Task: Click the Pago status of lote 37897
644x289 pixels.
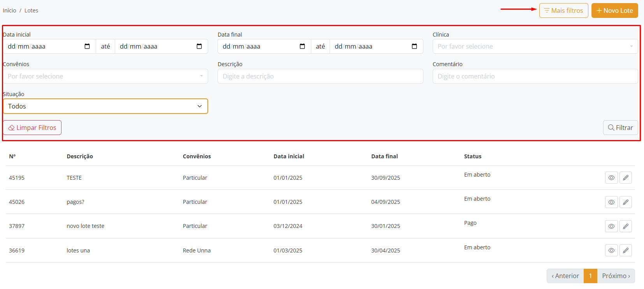Action: tap(470, 223)
